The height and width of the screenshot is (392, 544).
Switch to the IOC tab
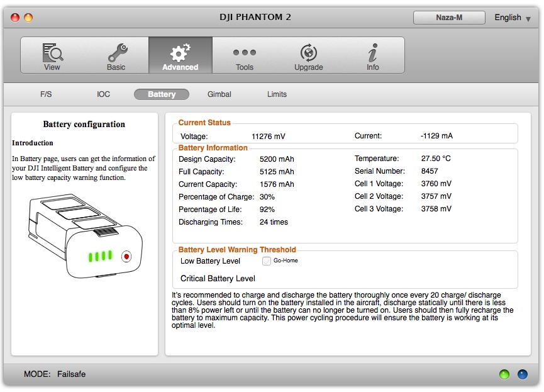[103, 94]
